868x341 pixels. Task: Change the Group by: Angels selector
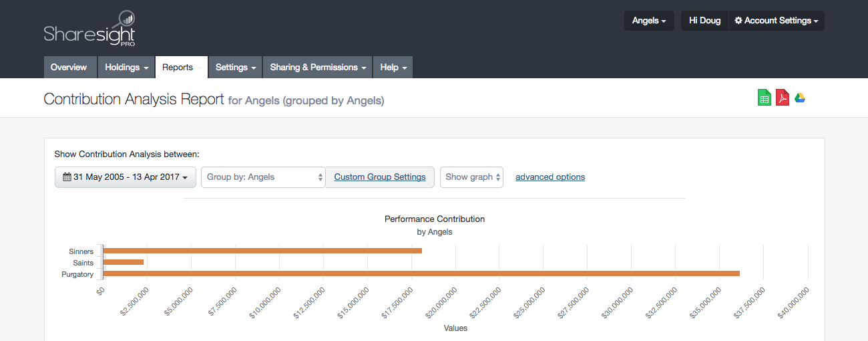tap(263, 177)
